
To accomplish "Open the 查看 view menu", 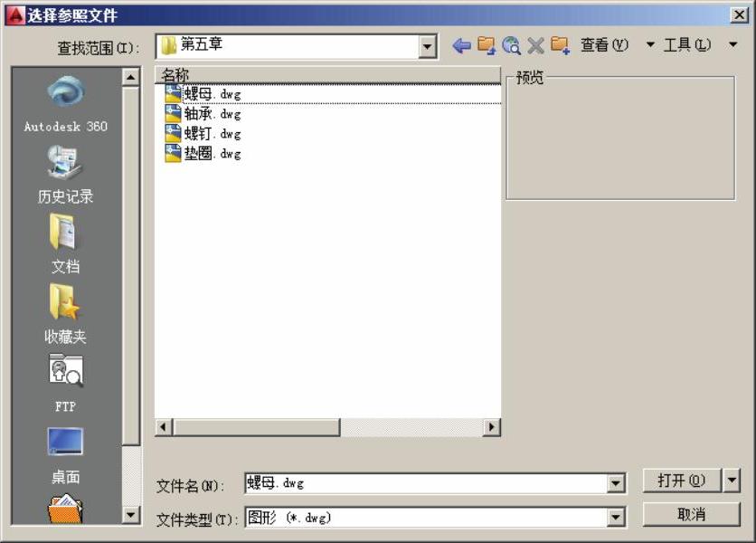I will click(x=604, y=45).
